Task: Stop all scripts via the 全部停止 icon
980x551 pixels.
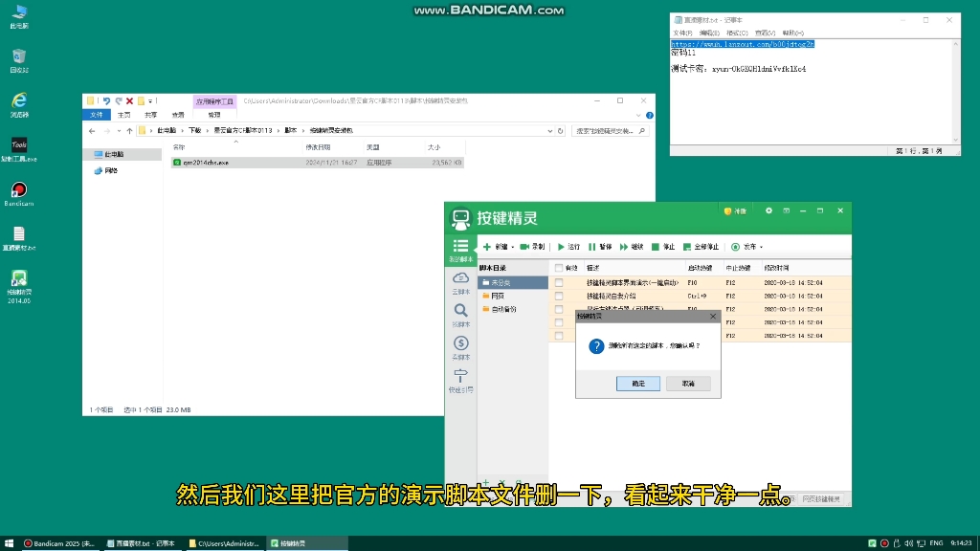Action: [x=699, y=246]
